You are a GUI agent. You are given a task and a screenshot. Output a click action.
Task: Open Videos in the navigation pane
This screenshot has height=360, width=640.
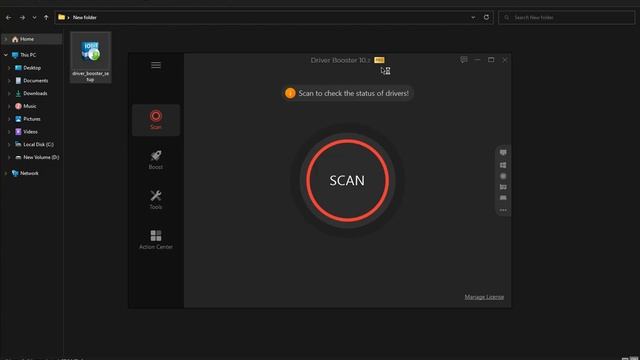pyautogui.click(x=30, y=131)
